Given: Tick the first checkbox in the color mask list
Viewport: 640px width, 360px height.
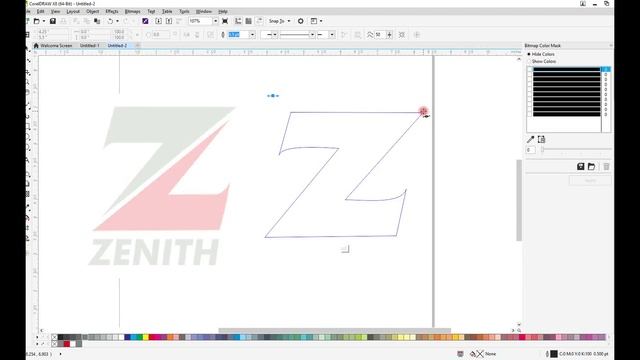Looking at the screenshot, I should click(x=530, y=69).
